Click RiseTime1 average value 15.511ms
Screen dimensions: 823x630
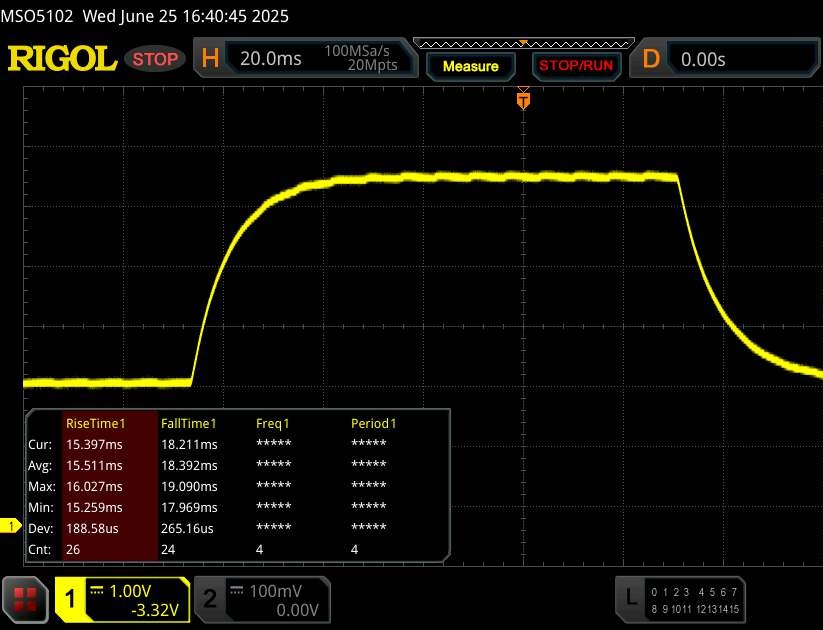[94, 465]
